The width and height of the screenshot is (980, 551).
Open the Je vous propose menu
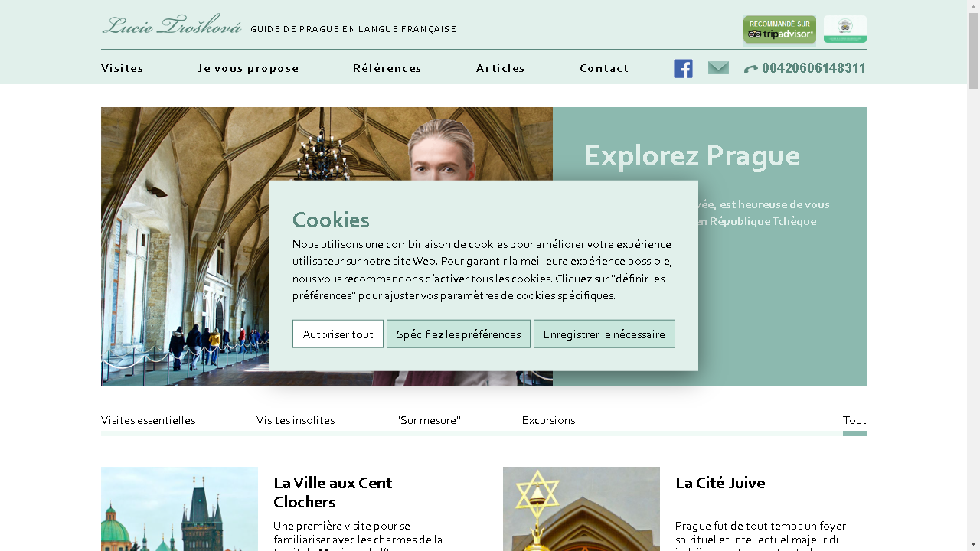tap(248, 68)
